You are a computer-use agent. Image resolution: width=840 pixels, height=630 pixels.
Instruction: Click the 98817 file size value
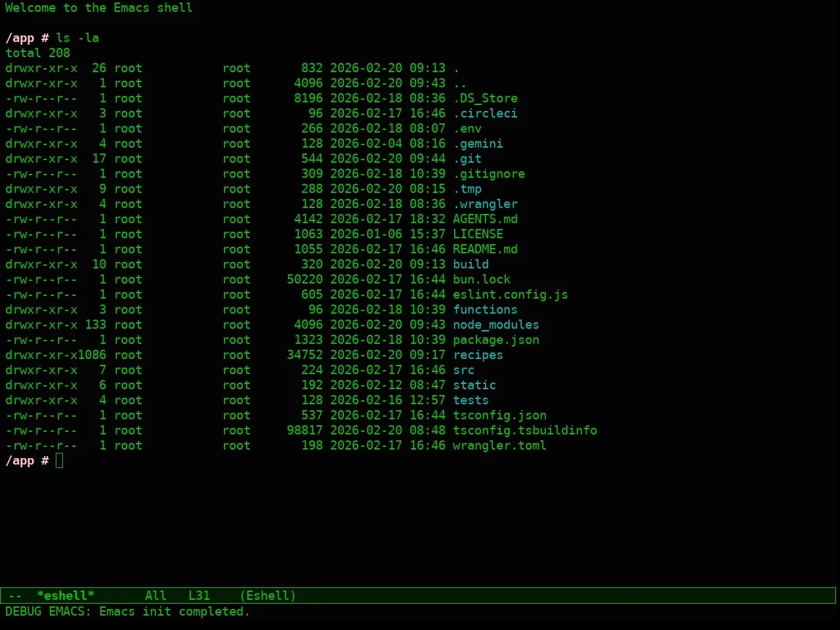[304, 430]
